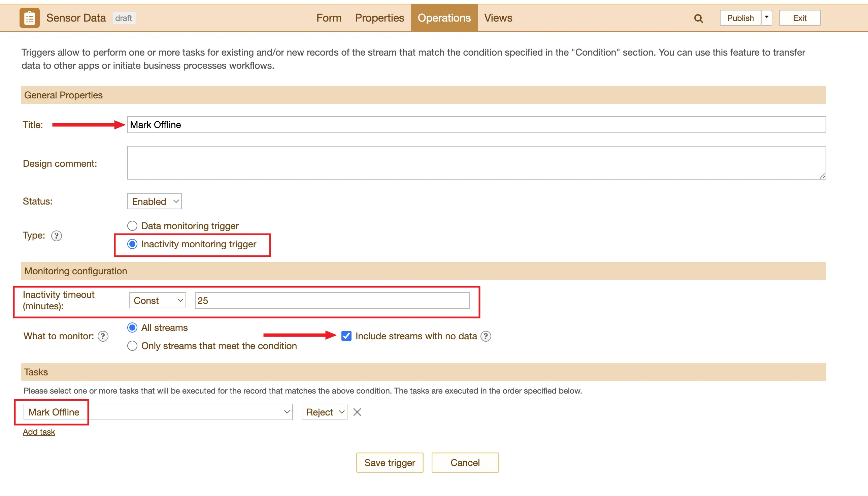Remove the Mark Offline task with X
868x496 pixels.
(x=357, y=412)
